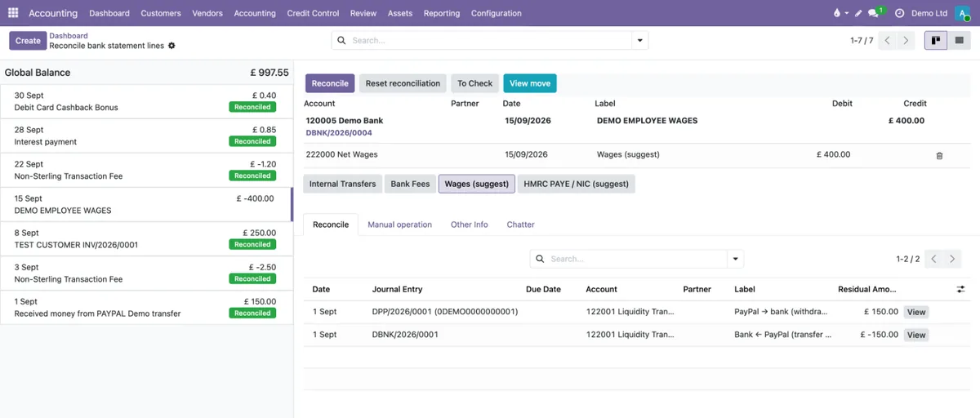This screenshot has height=418, width=980.
Task: Toggle the Wages (suggest) model button
Action: point(477,184)
